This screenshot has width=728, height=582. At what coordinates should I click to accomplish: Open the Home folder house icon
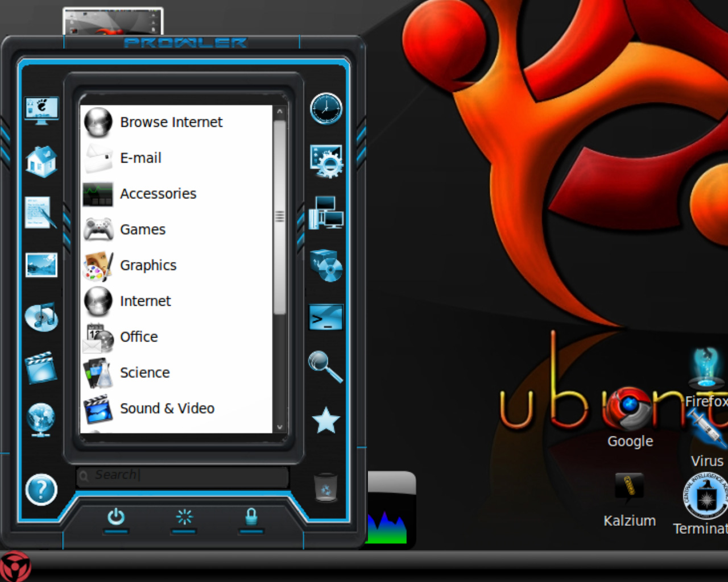pyautogui.click(x=42, y=162)
